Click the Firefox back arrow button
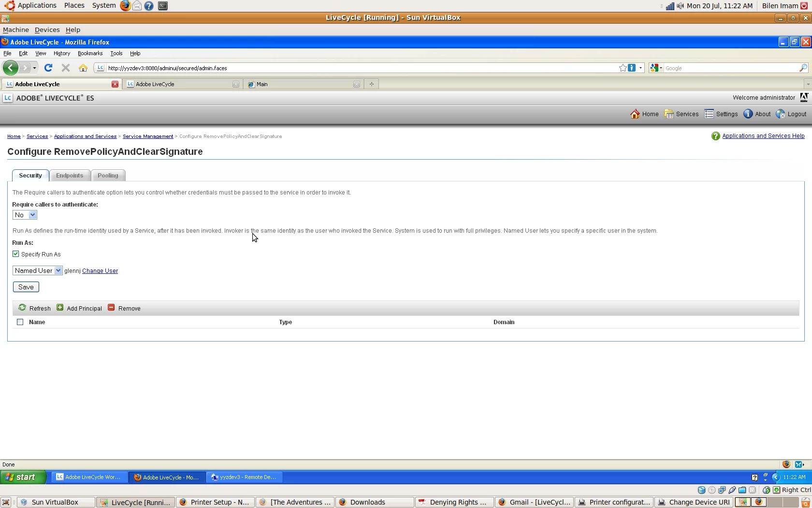Image resolution: width=812 pixels, height=508 pixels. [10, 68]
